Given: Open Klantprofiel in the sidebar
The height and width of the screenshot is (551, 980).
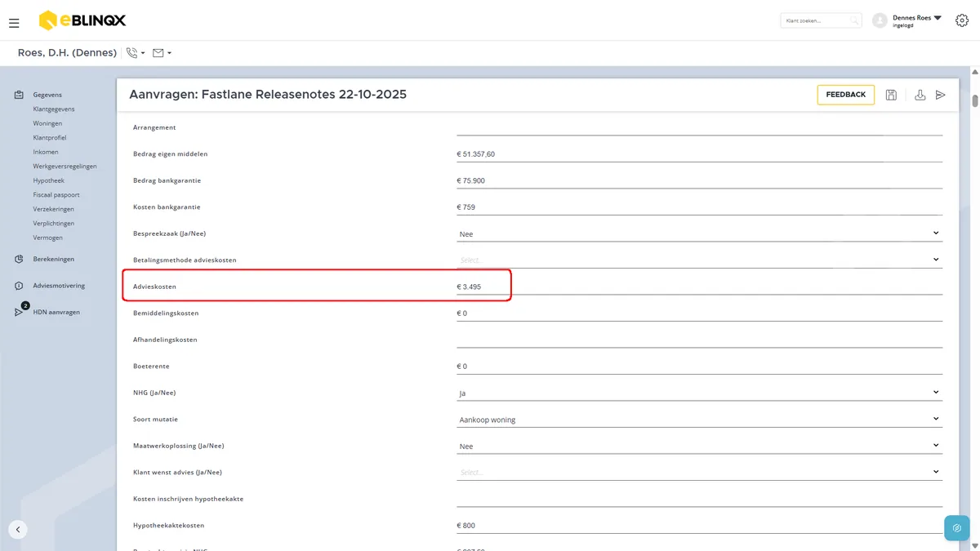Looking at the screenshot, I should (50, 138).
